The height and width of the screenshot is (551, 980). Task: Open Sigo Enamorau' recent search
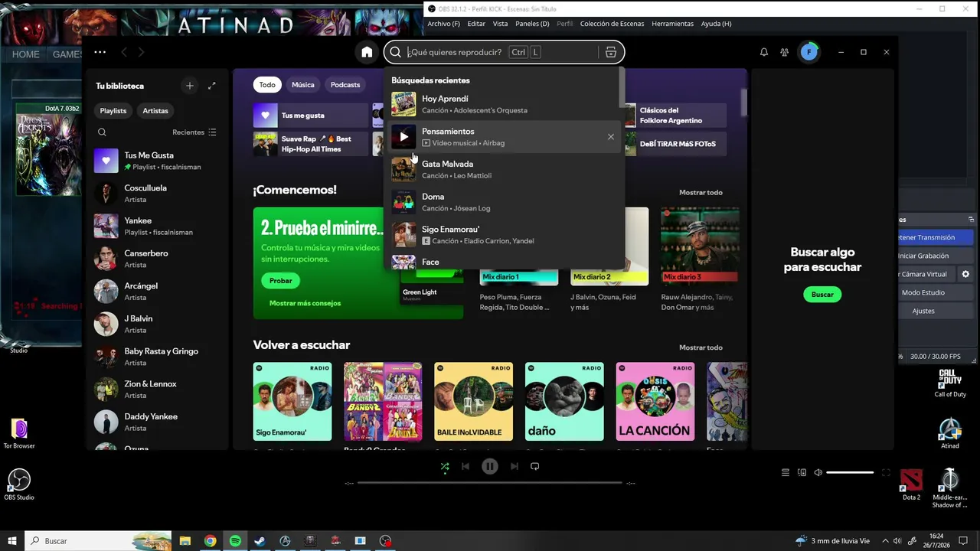pyautogui.click(x=504, y=235)
